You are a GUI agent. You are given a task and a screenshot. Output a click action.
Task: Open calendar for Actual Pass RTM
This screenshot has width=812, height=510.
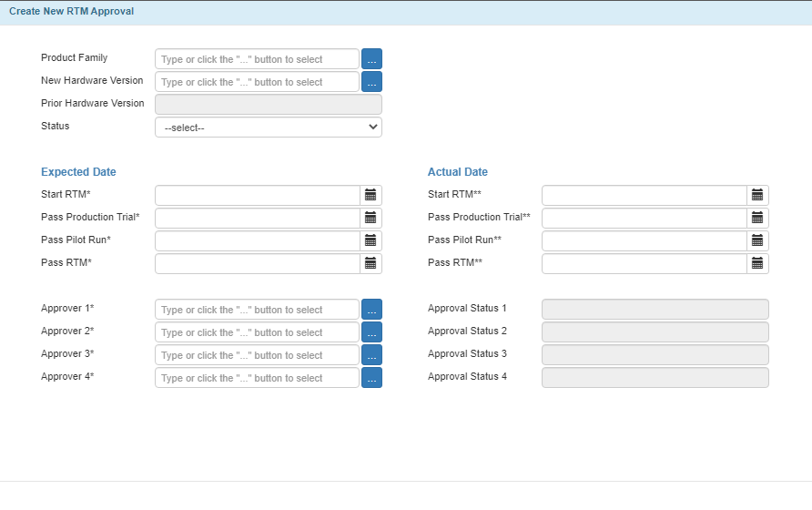point(757,263)
